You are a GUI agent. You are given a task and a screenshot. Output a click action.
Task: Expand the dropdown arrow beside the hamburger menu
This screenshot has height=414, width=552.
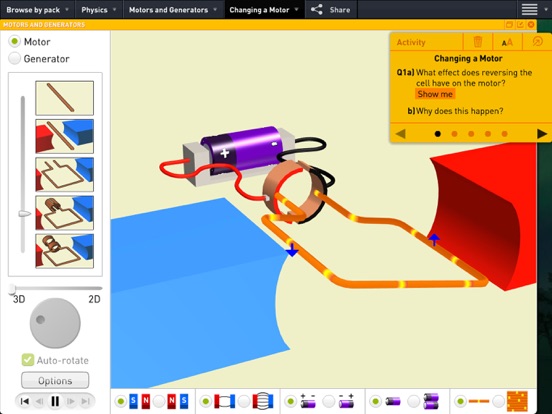click(x=546, y=10)
